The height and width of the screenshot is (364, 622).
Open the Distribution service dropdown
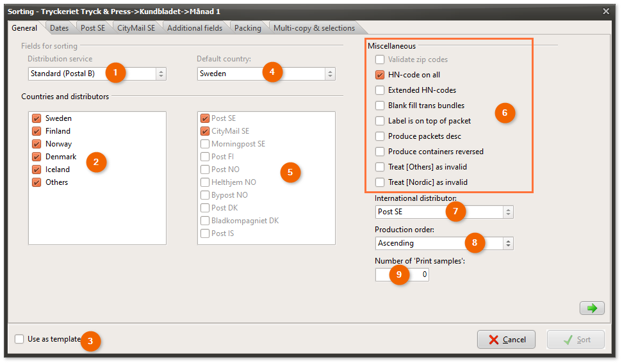click(x=161, y=74)
